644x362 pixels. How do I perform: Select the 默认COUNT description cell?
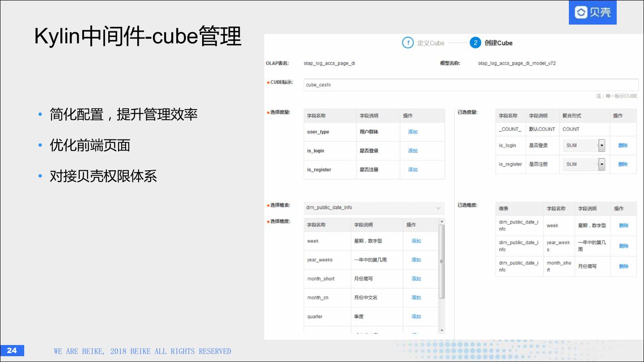point(542,129)
